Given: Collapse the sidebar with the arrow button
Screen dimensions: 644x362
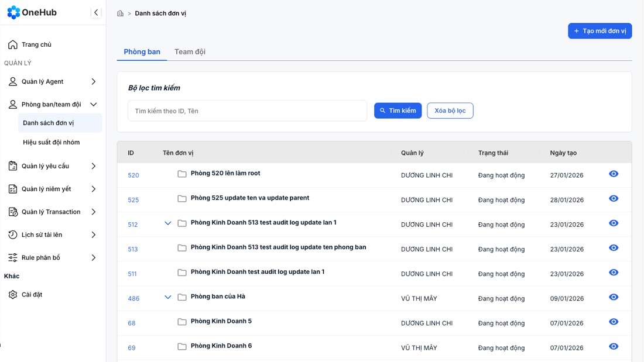Looking at the screenshot, I should click(96, 12).
